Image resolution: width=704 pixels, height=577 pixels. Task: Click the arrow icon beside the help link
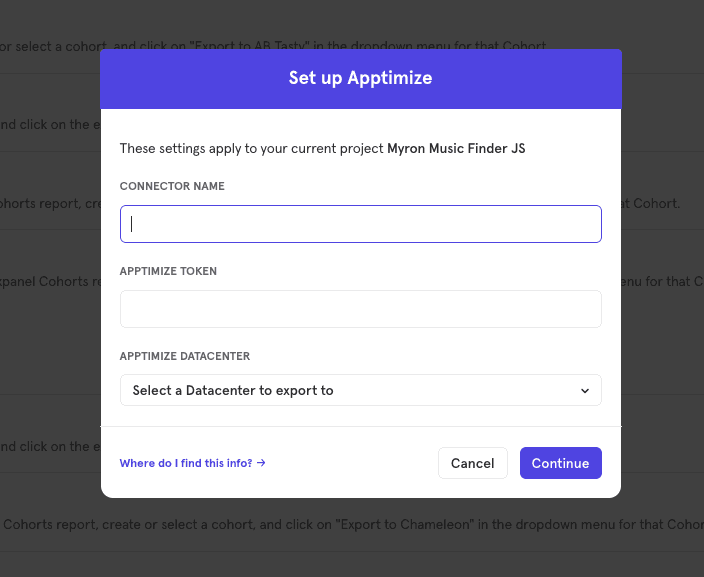pos(261,463)
